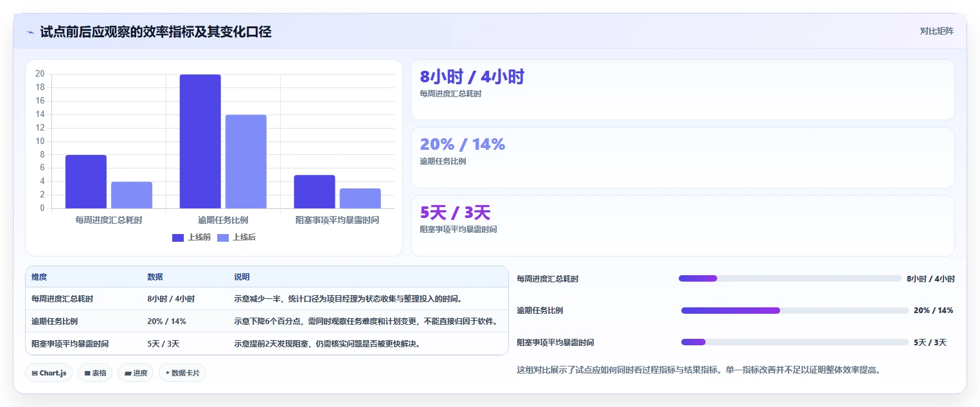Click the 逾期任务比例 x-axis label of the chart
This screenshot has width=980, height=407.
coord(223,220)
